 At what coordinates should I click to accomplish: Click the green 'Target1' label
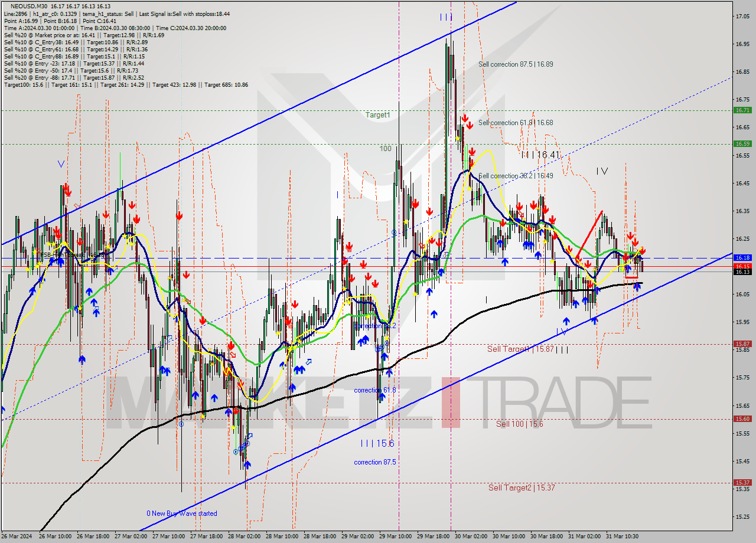378,115
